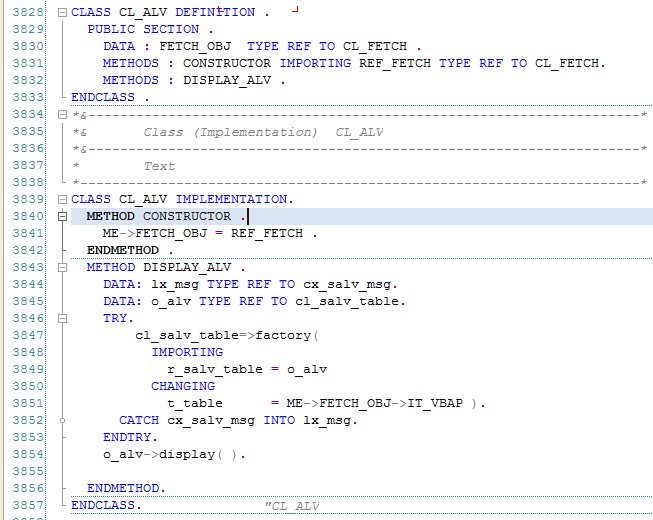Click line number 3831 in the gutter
Image resolution: width=653 pixels, height=520 pixels.
(x=28, y=63)
